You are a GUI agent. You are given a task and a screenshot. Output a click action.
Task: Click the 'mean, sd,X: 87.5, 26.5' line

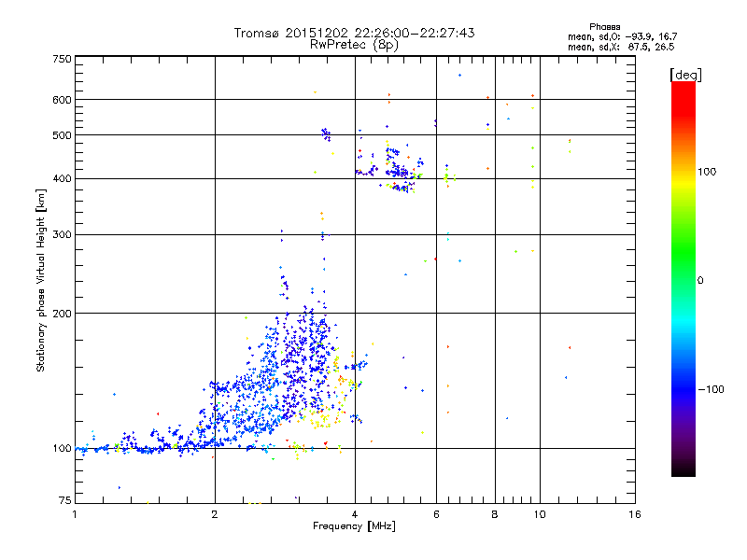tap(621, 47)
